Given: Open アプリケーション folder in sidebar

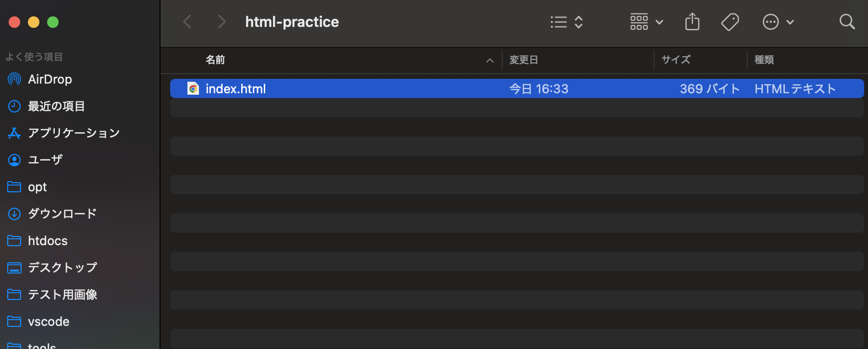Looking at the screenshot, I should pos(73,133).
